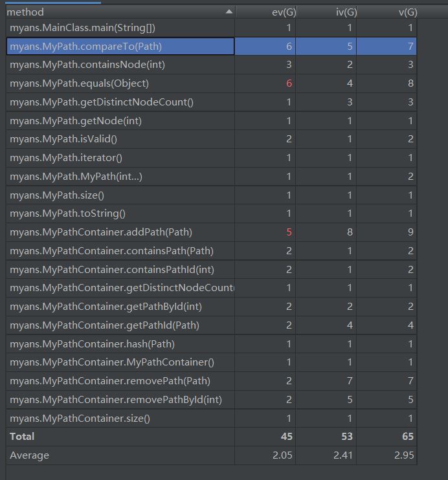This screenshot has width=448, height=480.
Task: Click v(G) value 7 in compareTo row
Action: tap(410, 47)
